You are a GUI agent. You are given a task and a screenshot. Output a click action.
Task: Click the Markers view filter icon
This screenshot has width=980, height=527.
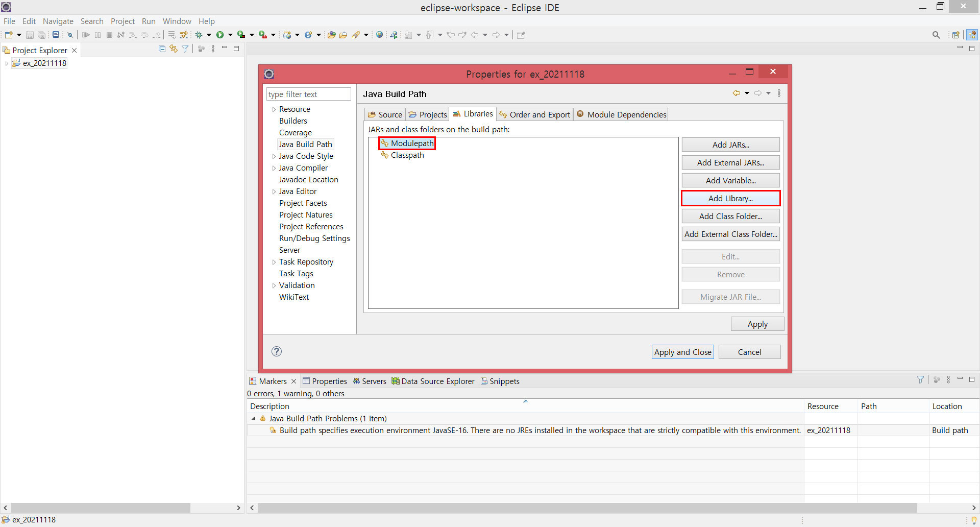tap(920, 379)
